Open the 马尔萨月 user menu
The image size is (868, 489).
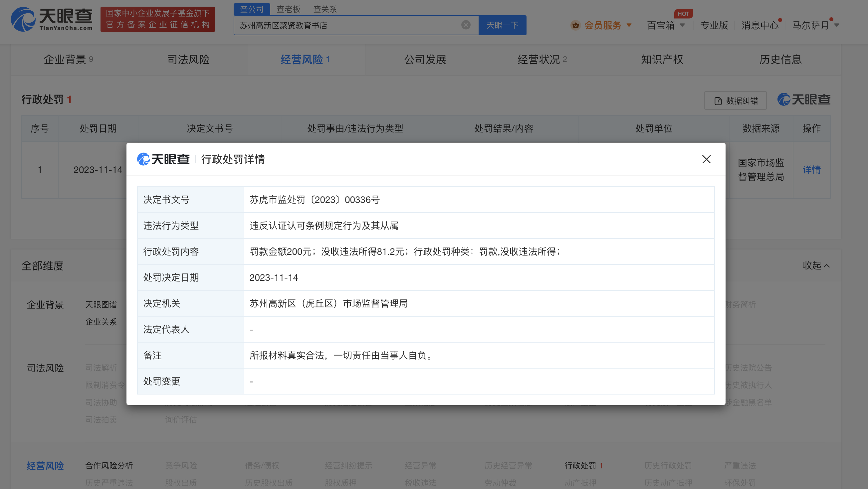(x=815, y=25)
